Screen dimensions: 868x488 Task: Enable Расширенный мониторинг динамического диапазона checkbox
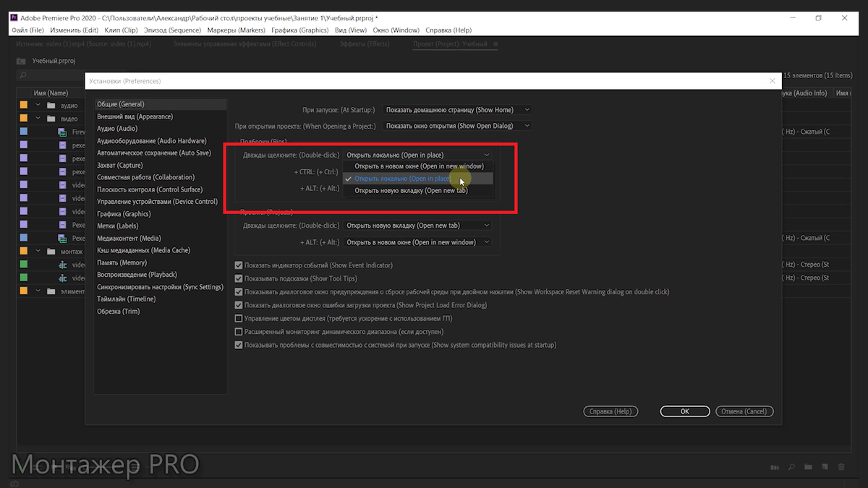pos(239,332)
